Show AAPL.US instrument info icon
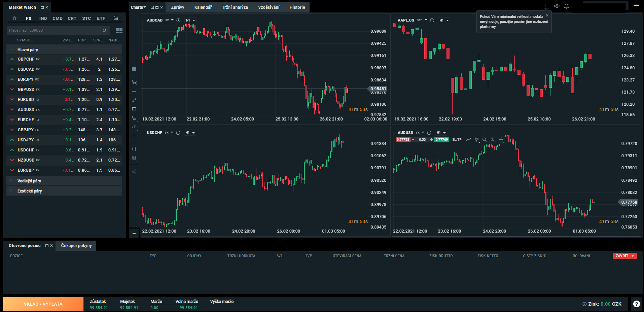This screenshot has width=644, height=312. (432, 20)
